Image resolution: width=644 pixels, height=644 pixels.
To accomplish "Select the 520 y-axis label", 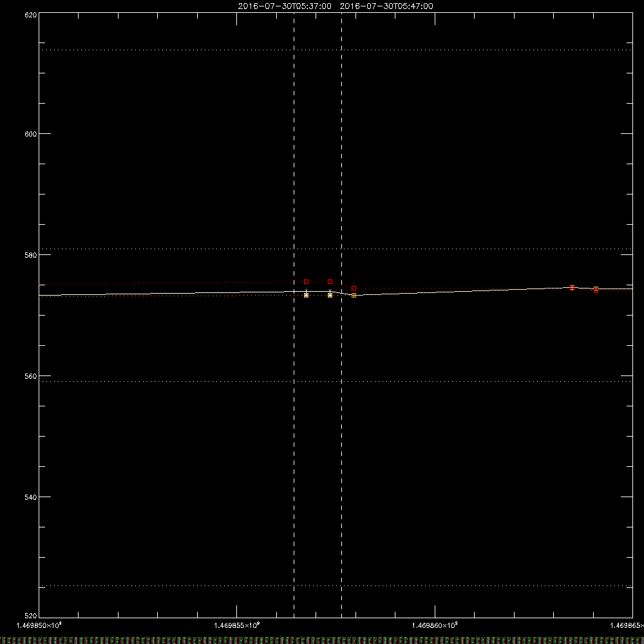I will pyautogui.click(x=31, y=616).
